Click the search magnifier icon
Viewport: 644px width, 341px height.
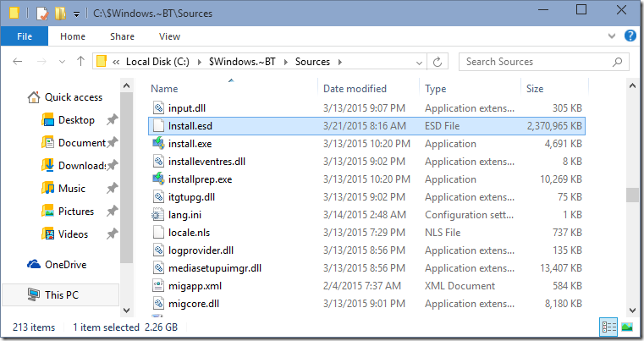coord(620,62)
